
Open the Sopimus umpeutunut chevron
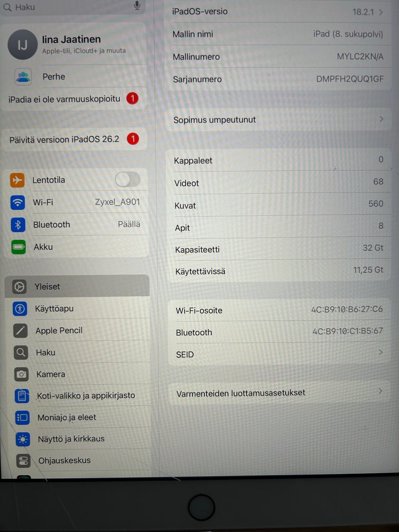pos(381,119)
